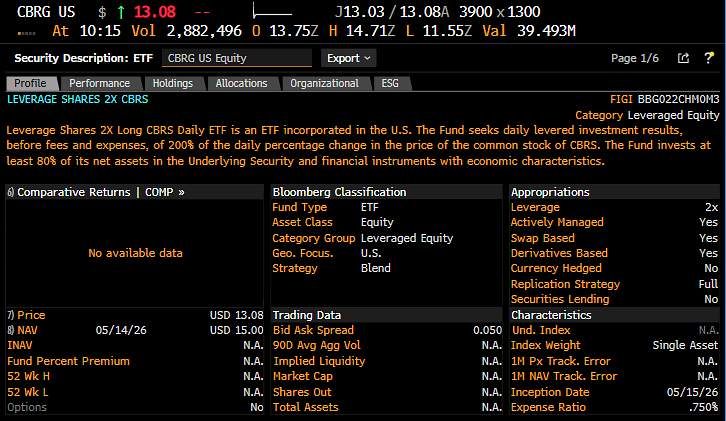Click the 1M NAV Track. Error row
The width and height of the screenshot is (726, 421).
click(614, 377)
